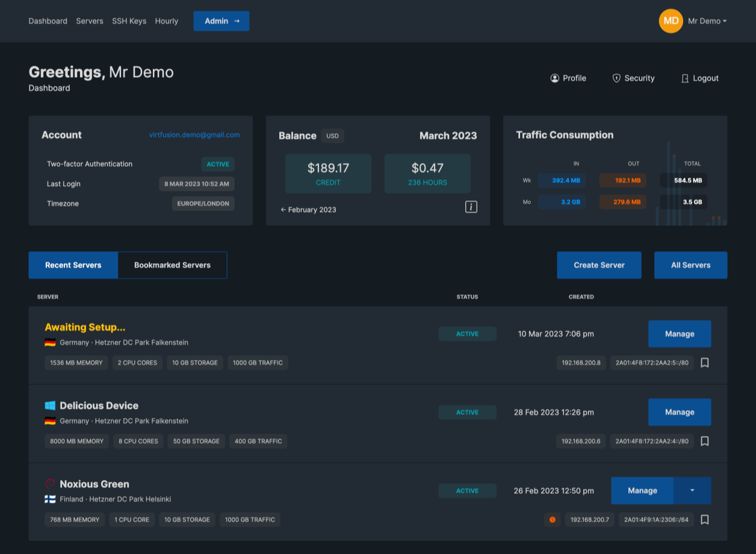Go back to February 2023 billing
Viewport: 756px width, 554px height.
coord(308,210)
